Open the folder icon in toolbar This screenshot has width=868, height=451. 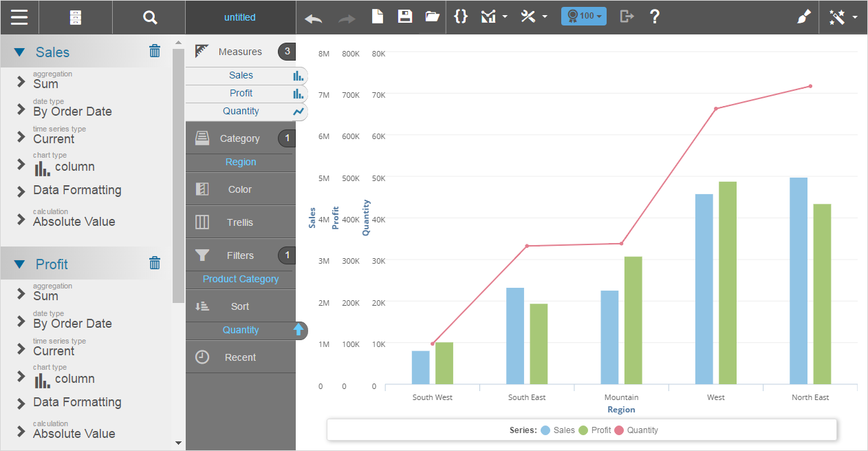coord(432,17)
